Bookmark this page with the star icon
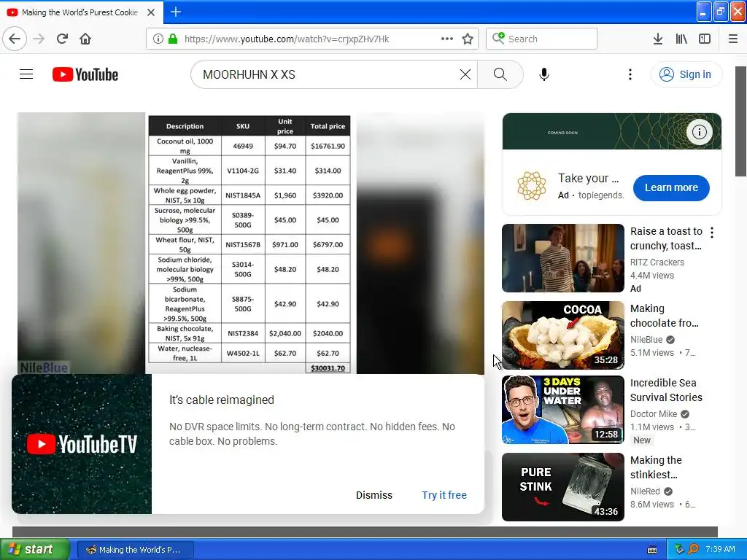Image resolution: width=747 pixels, height=560 pixels. pos(468,39)
